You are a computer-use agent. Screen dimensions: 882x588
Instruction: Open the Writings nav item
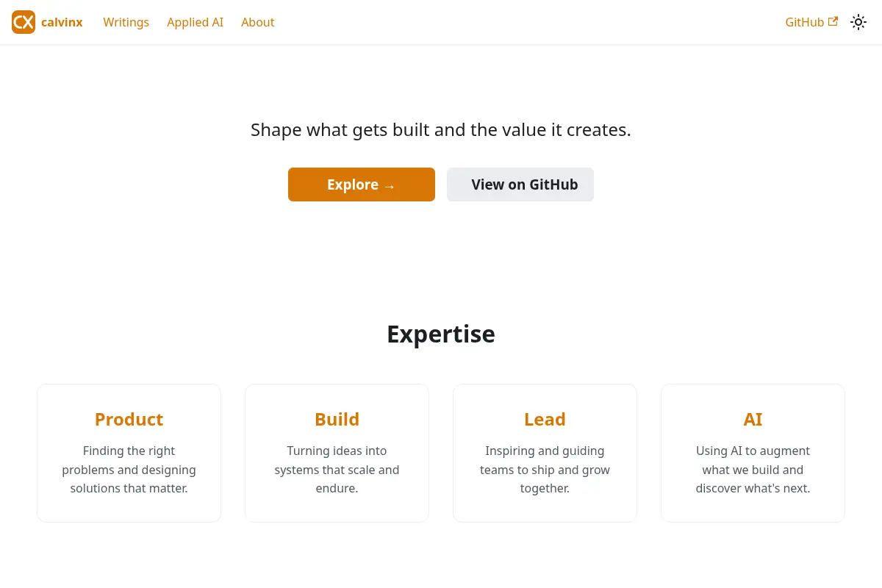click(x=126, y=22)
